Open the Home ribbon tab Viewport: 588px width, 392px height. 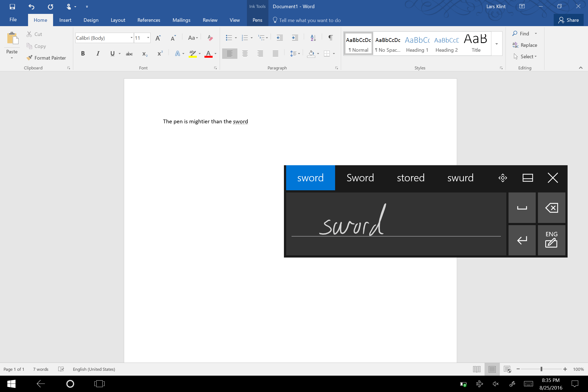tap(41, 20)
